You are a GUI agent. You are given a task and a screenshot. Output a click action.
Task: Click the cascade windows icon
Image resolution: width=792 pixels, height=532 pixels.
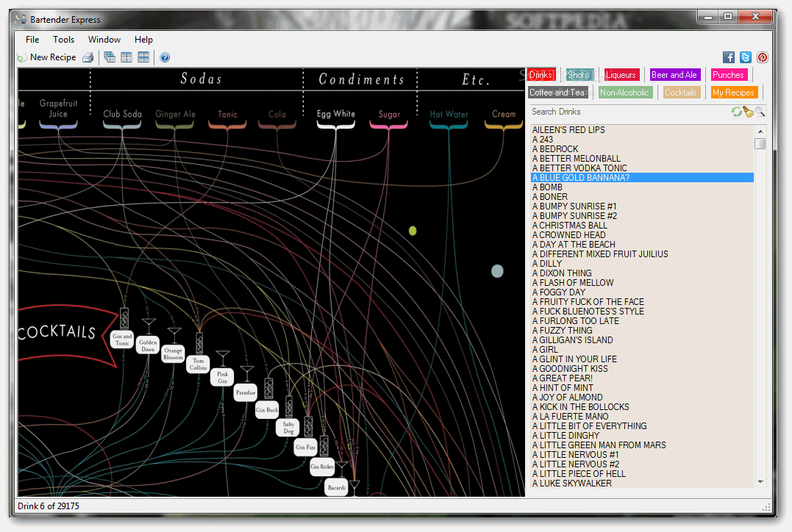[110, 57]
